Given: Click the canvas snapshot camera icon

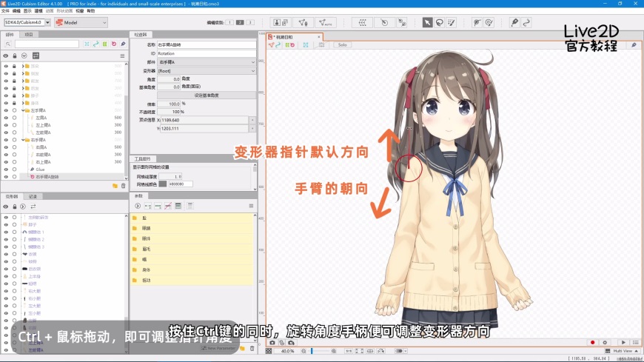Looking at the screenshot, I should pos(272,342).
